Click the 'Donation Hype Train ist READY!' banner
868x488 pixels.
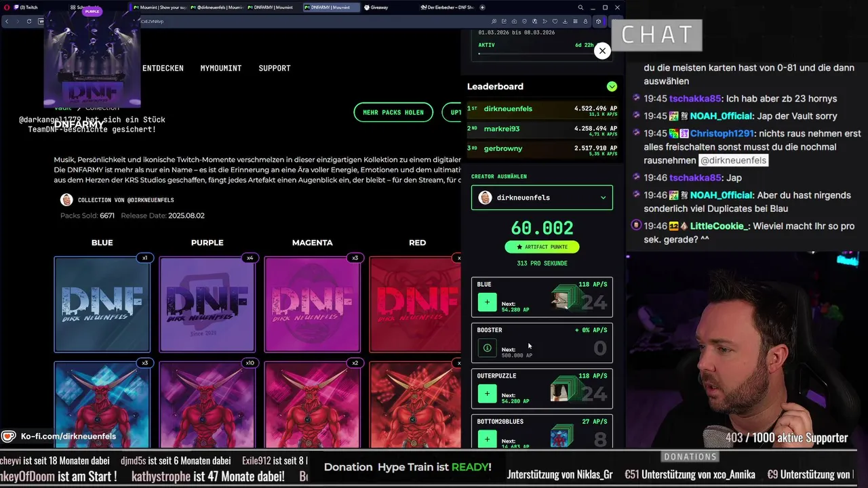coord(408,467)
